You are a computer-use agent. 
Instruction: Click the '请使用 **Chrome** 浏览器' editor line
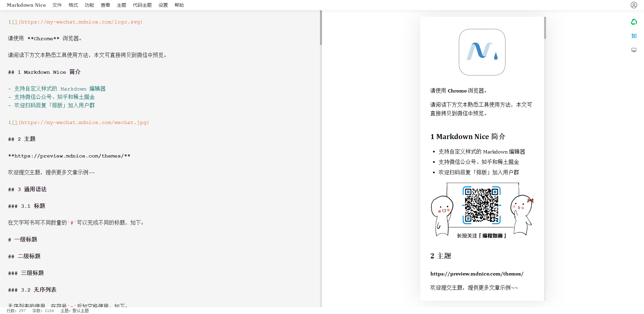(45, 39)
